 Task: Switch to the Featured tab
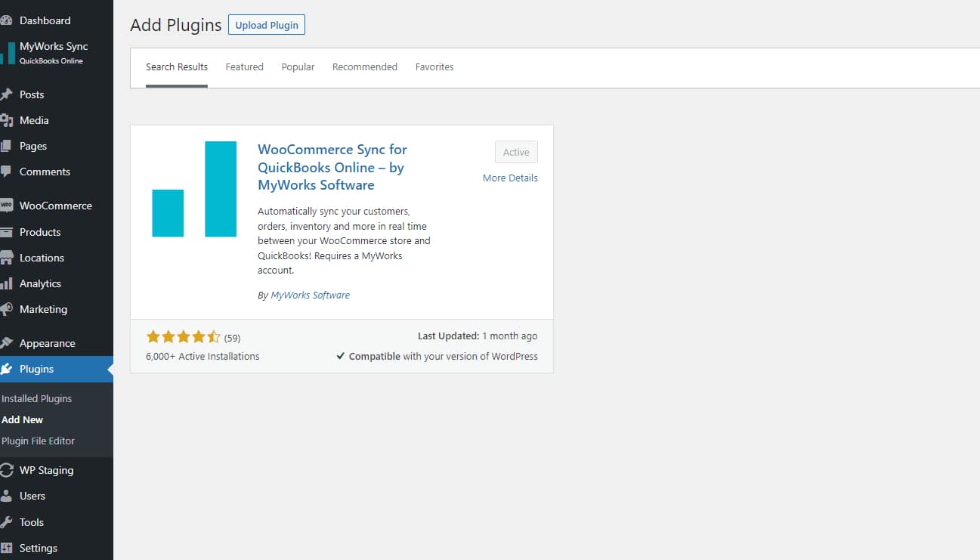coord(244,67)
